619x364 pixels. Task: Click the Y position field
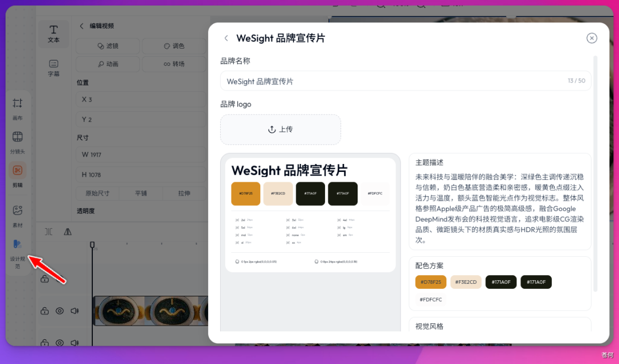(x=141, y=119)
